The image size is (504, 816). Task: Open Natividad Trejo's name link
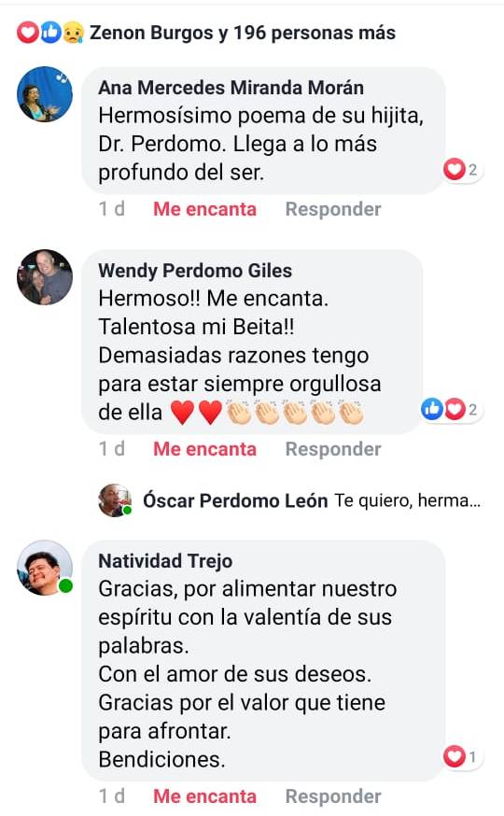tap(165, 561)
